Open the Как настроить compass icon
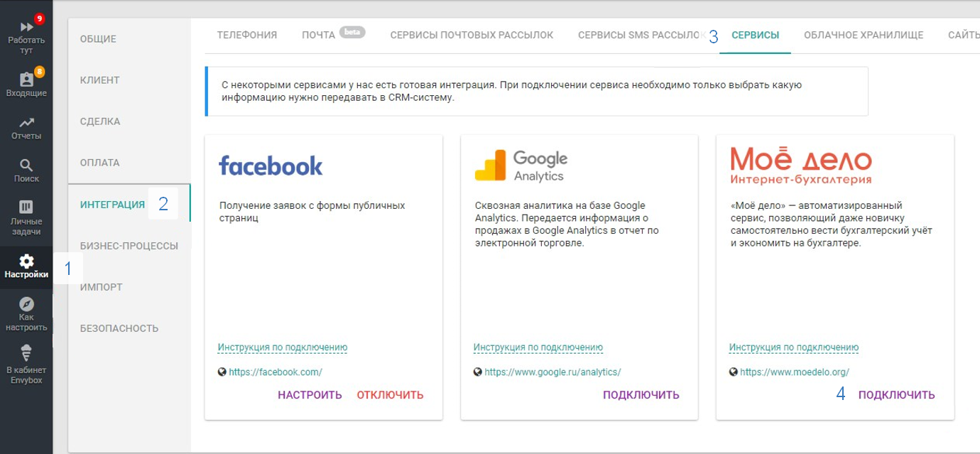980x454 pixels. point(26,303)
